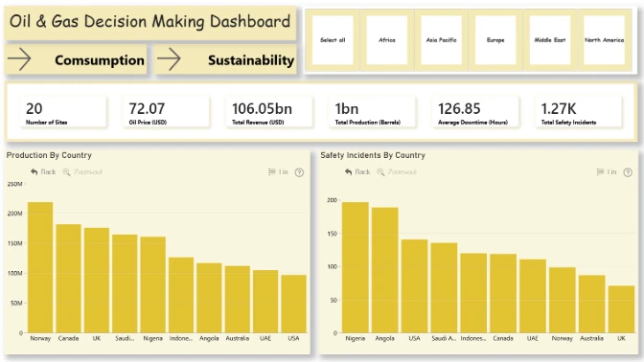
Task: Click the Nigeria axis label under Safety Incidents chart
Action: [x=356, y=338]
